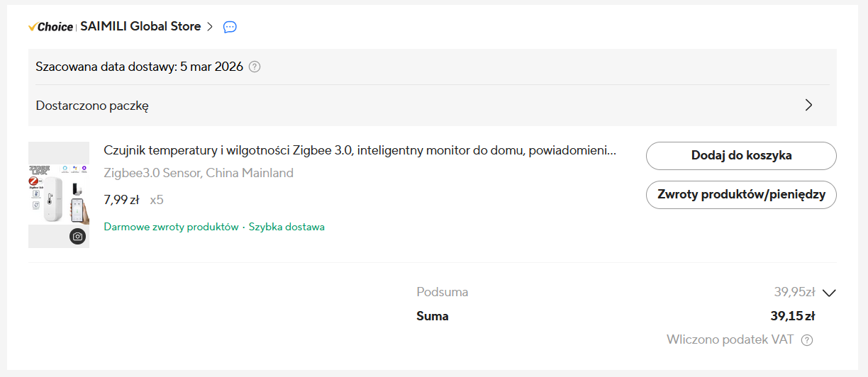
Task: Click the chevron next to SAIMILI Global Store
Action: (x=209, y=27)
